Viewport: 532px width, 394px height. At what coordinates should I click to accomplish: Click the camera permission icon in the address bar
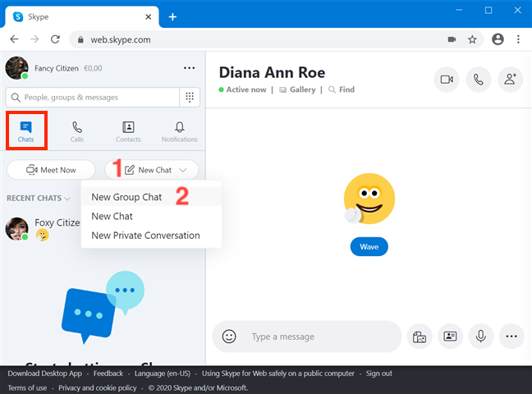tap(452, 39)
